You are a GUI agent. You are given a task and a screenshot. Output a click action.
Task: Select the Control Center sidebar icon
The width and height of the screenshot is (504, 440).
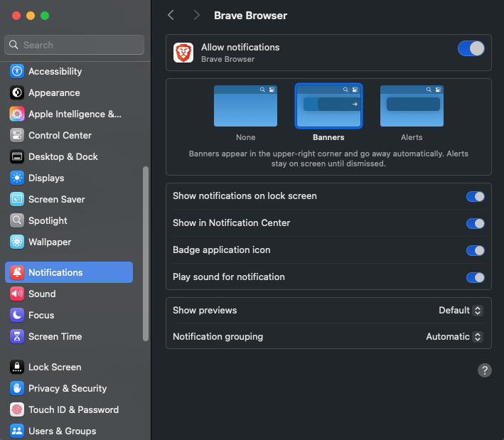[x=17, y=135]
